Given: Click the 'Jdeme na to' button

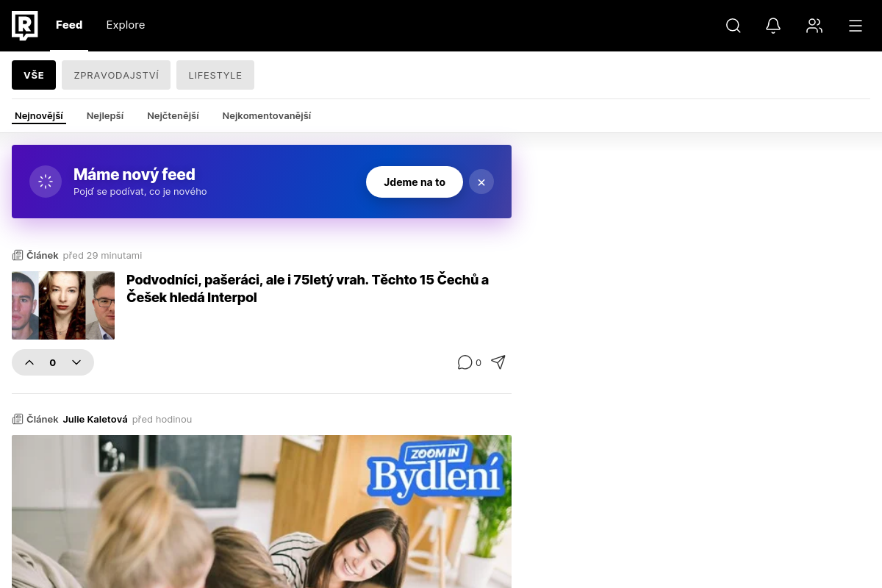Looking at the screenshot, I should 415,182.
